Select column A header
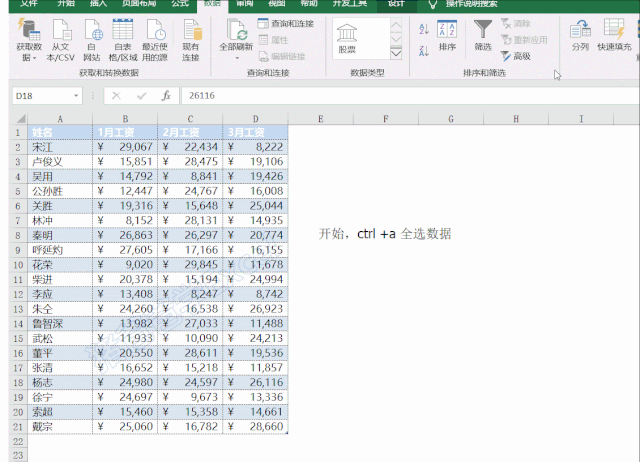The width and height of the screenshot is (640, 462). point(60,119)
